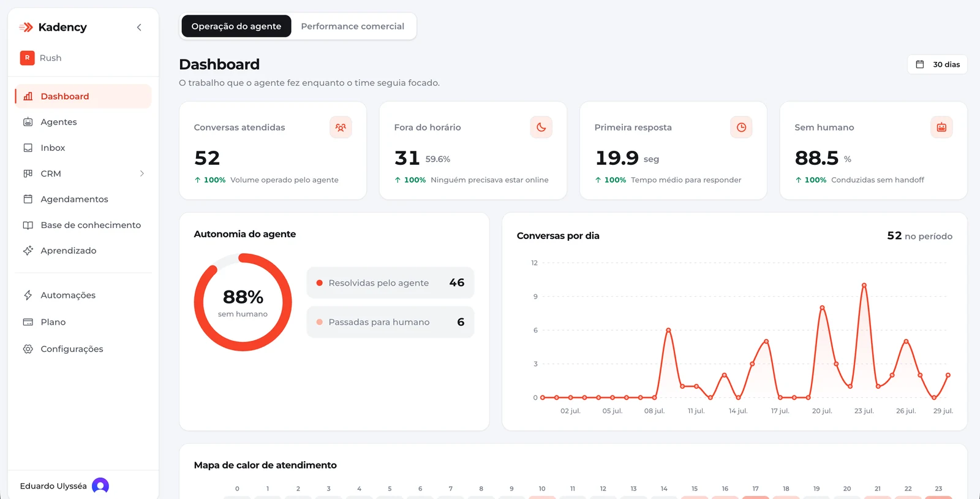
Task: Click the 59.6% fora do horário value
Action: point(438,159)
